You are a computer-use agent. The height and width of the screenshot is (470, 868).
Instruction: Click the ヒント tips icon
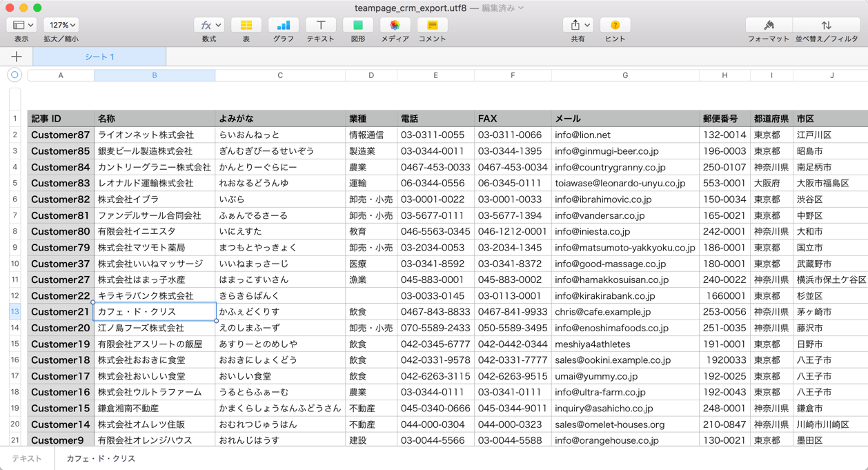[x=615, y=26]
